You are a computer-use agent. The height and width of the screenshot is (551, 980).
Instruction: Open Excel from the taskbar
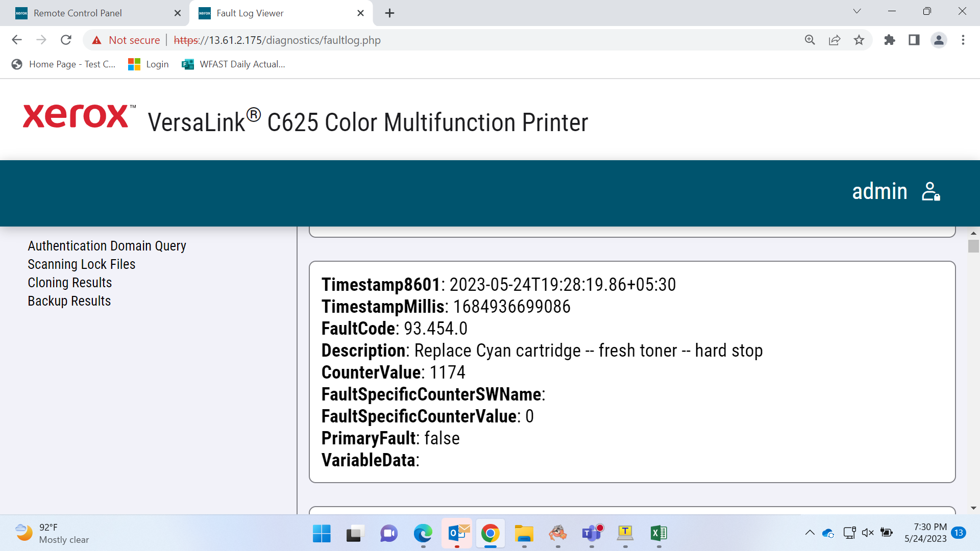(659, 533)
